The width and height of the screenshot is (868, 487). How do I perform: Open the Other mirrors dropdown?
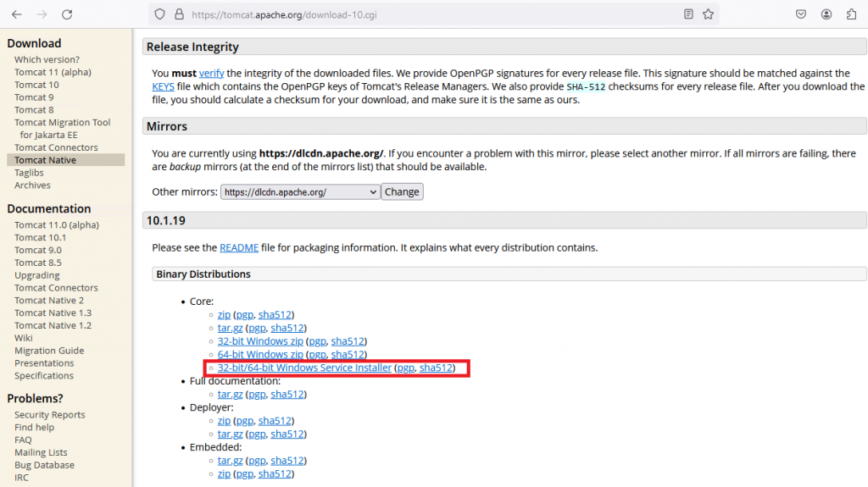301,192
